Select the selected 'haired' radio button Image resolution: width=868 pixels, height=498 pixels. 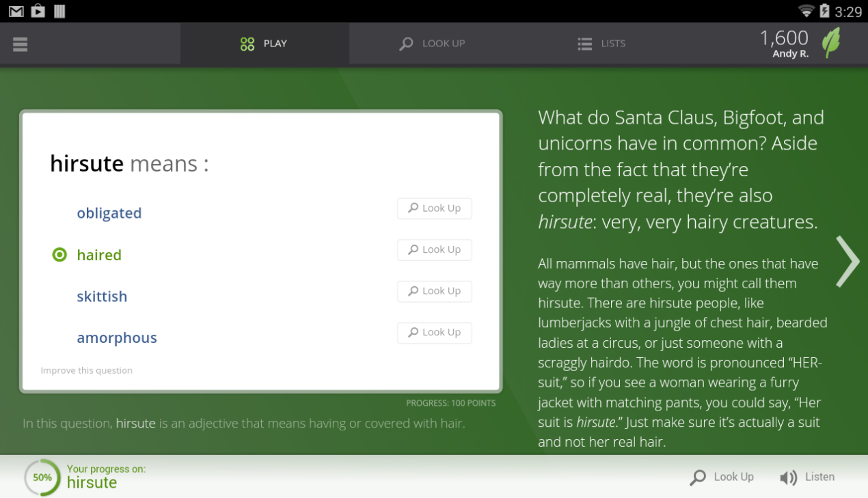[59, 255]
